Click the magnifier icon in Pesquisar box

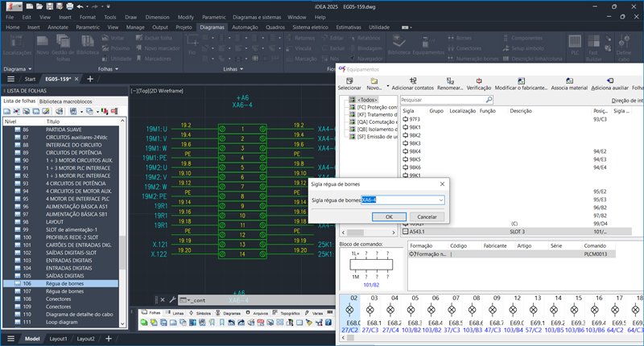(489, 101)
